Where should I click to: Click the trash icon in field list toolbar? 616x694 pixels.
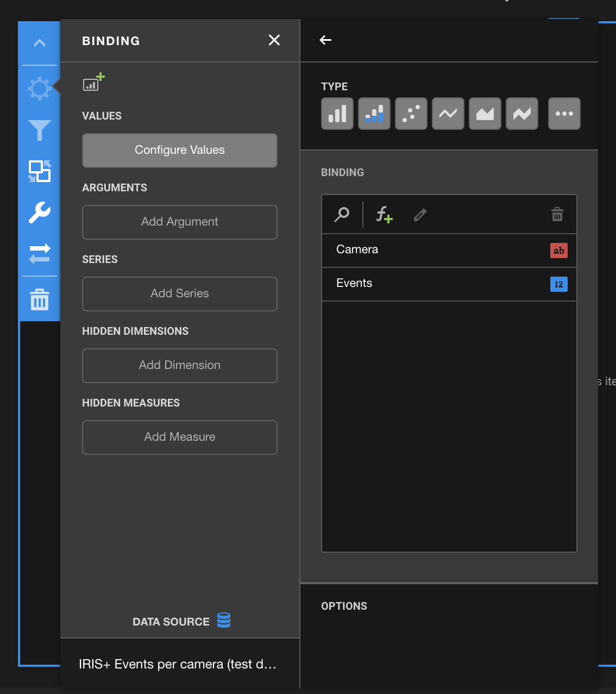point(557,215)
